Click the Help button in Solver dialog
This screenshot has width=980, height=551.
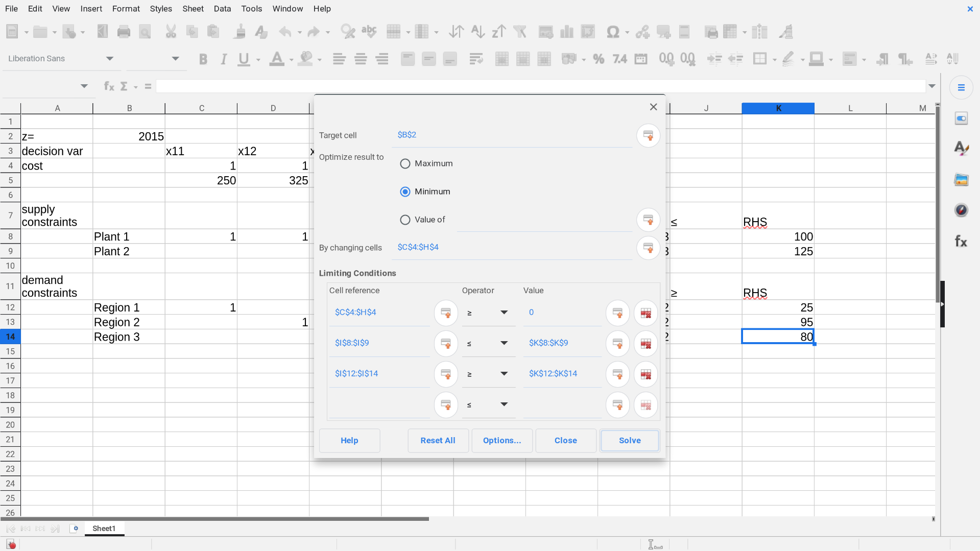(349, 441)
